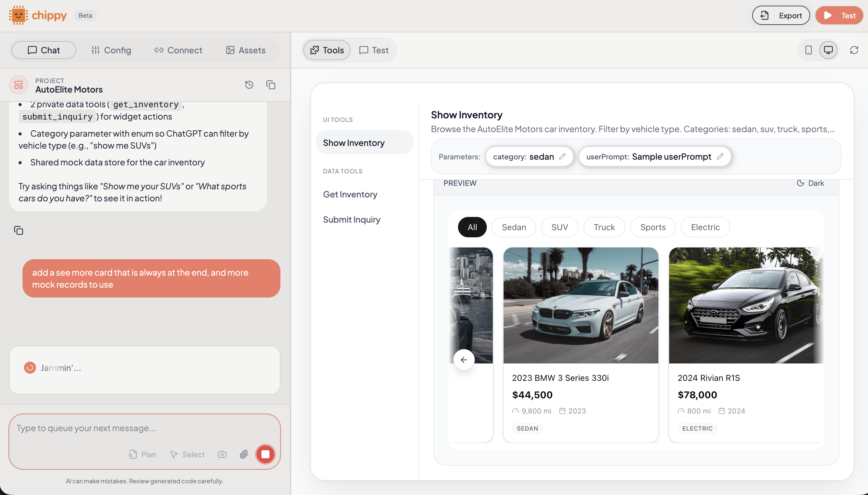Select the Sports filter chip
Viewport: 868px width, 495px height.
coord(653,227)
